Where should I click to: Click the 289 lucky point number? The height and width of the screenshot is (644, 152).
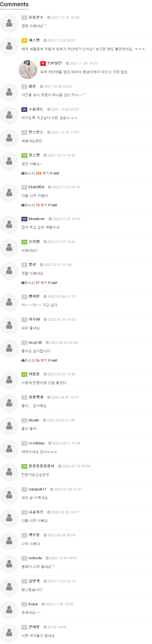[x=39, y=173]
